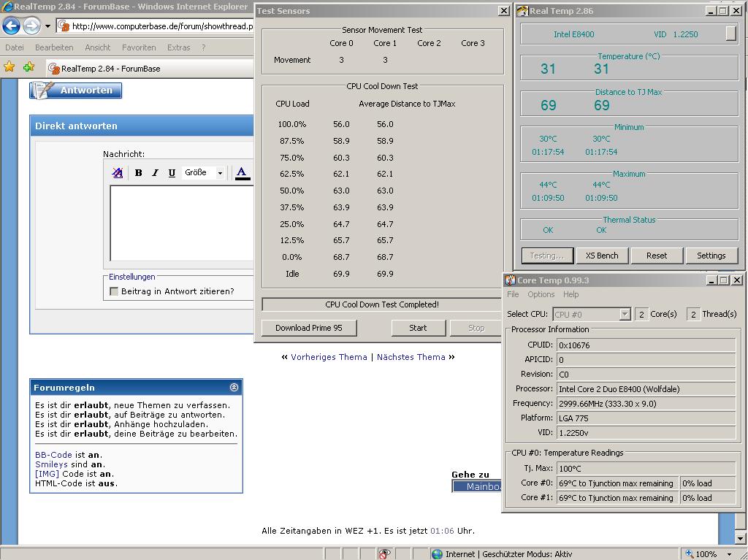
Task: Minimize the Core Temp window
Action: 711,280
